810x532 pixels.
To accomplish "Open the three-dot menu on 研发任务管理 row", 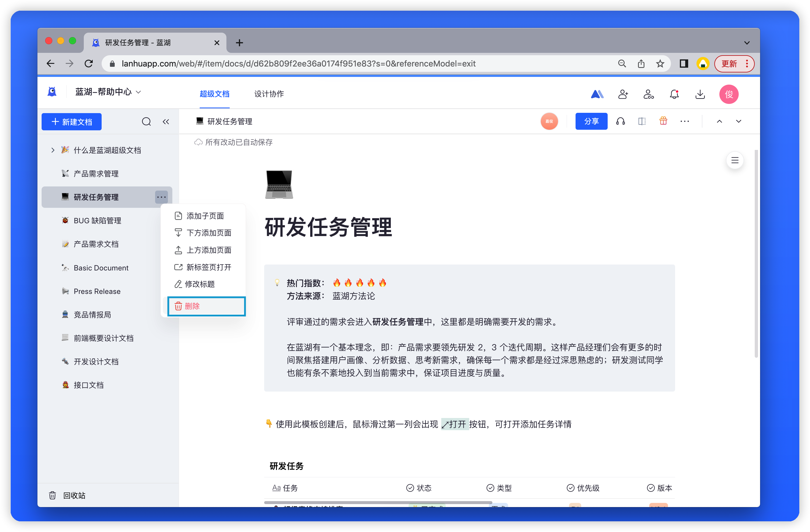I will 161,197.
